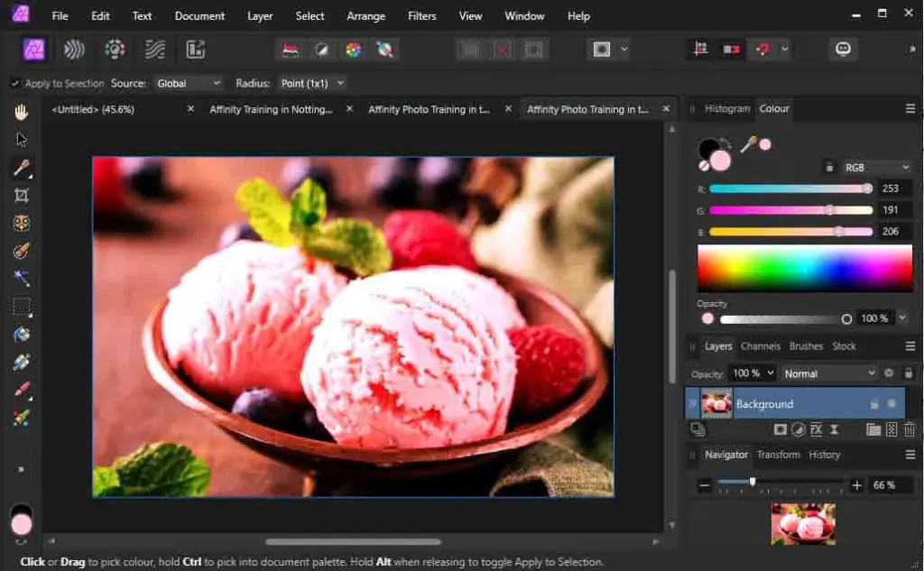Toggle the Quick Mask button in toolbar
The image size is (924, 571).
(602, 50)
